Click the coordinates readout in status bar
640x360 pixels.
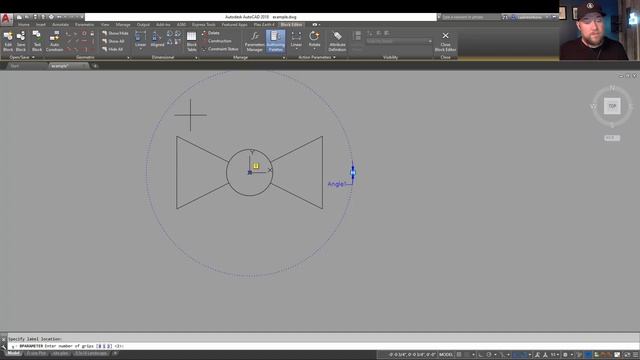coord(413,355)
